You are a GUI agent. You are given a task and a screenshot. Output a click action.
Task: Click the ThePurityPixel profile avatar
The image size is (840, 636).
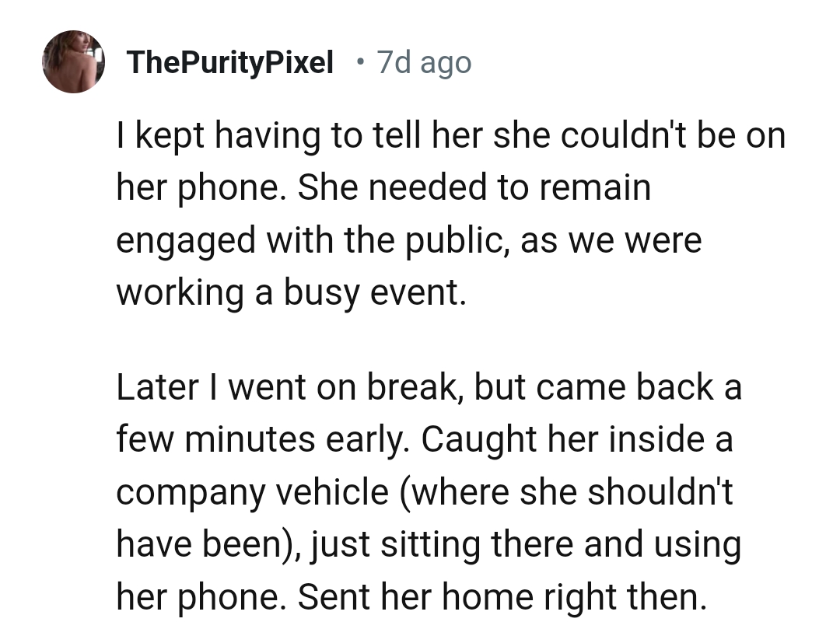pyautogui.click(x=74, y=62)
